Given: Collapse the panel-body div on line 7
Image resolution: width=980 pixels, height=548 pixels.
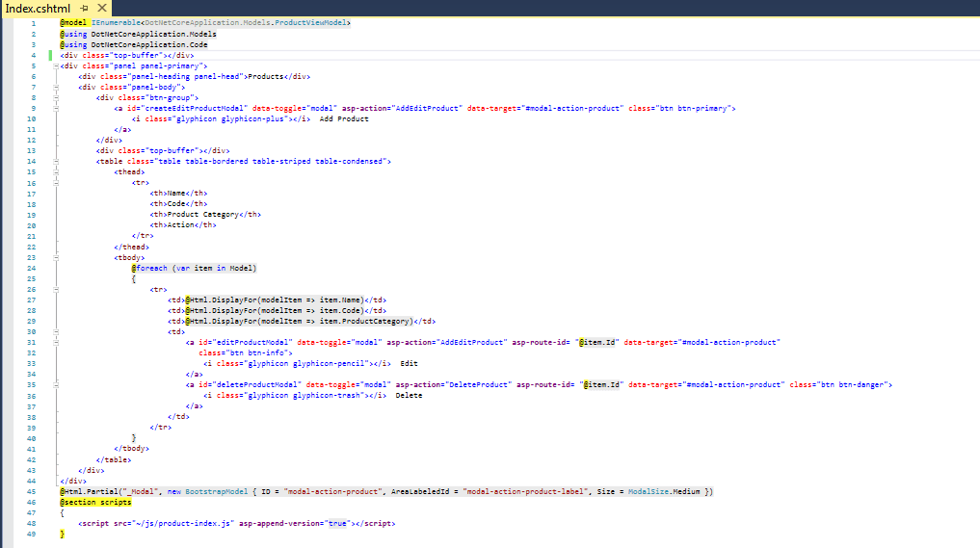Looking at the screenshot, I should click(x=56, y=87).
